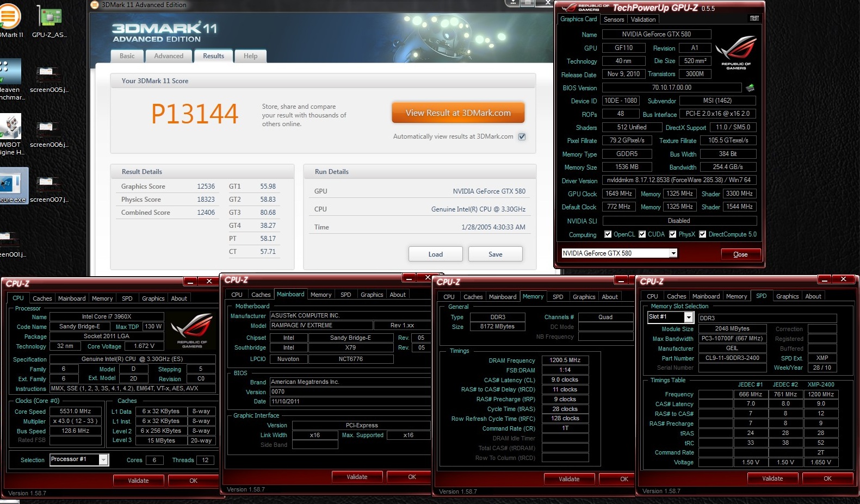Click the GPU name field NVIDIA GeForce GTX 580
Image resolution: width=860 pixels, height=504 pixels.
coord(657,34)
